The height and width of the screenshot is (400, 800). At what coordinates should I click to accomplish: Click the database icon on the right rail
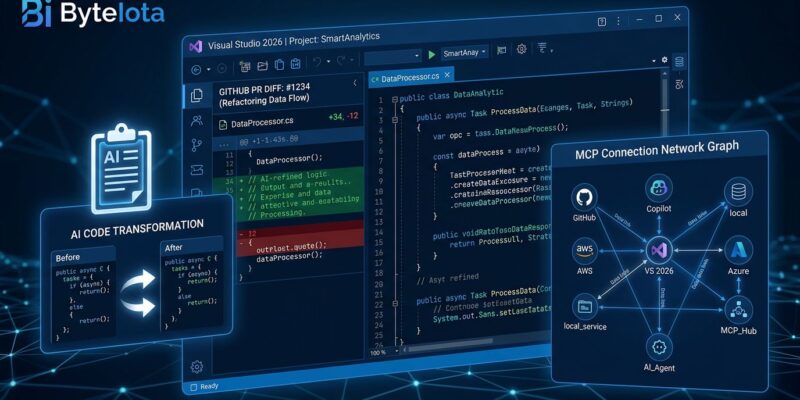679,62
